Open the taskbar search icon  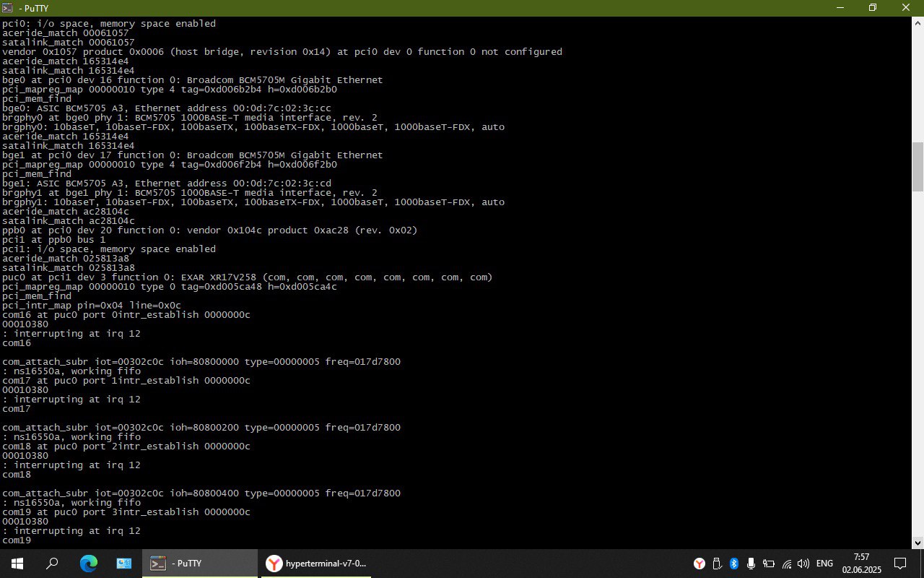(x=52, y=564)
